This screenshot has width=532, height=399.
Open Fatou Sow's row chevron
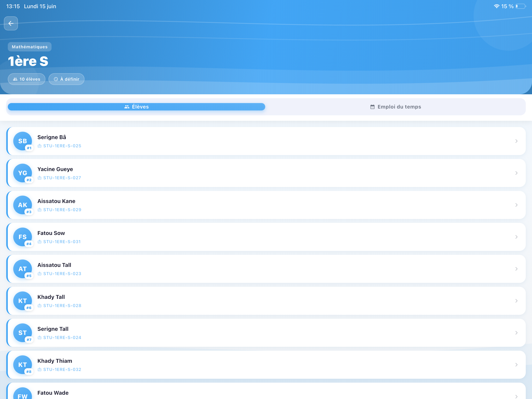click(x=516, y=237)
